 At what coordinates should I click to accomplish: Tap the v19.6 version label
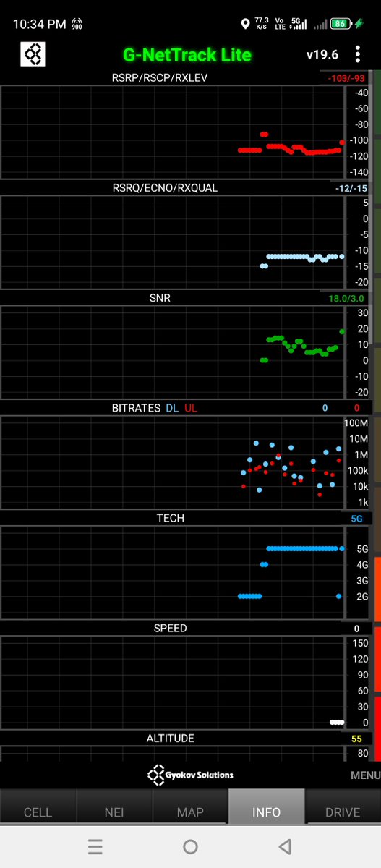click(322, 55)
